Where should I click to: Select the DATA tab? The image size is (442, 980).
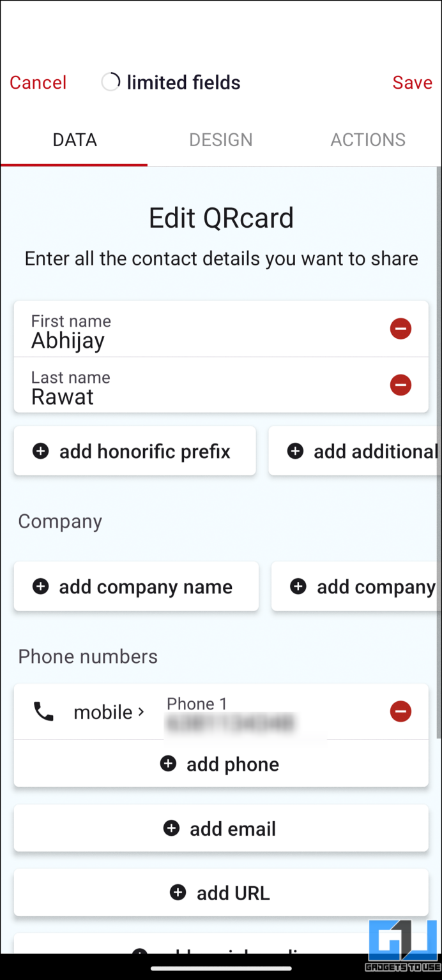[x=74, y=140]
